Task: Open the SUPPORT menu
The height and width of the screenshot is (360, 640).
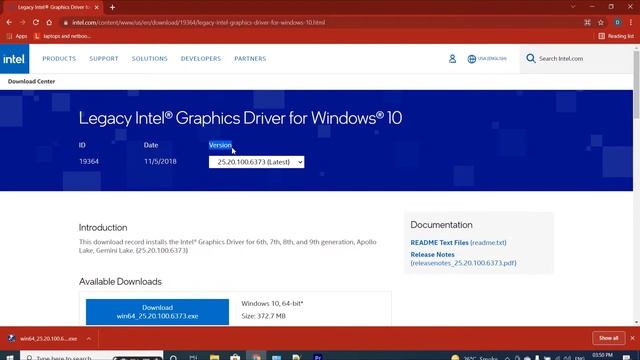Action: pyautogui.click(x=104, y=59)
